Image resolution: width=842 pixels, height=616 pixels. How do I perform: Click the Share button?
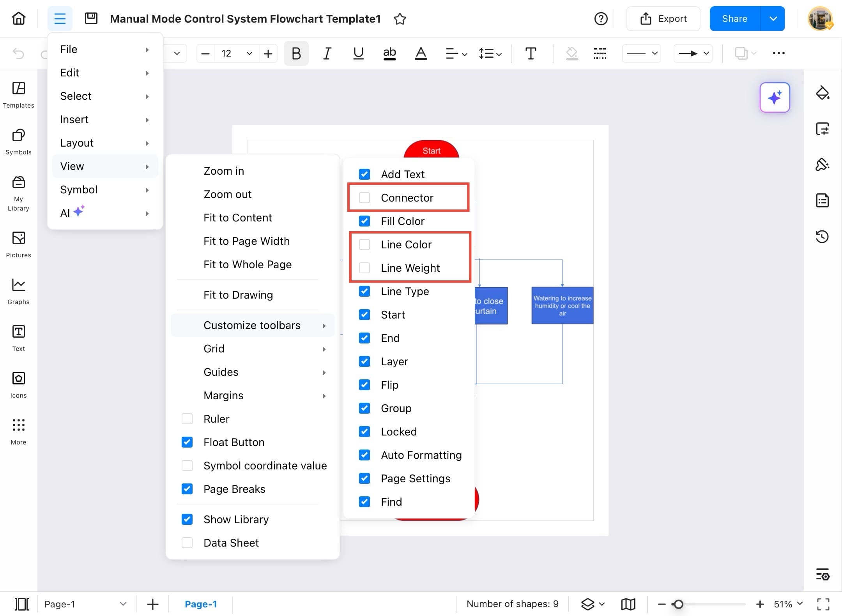(x=734, y=18)
